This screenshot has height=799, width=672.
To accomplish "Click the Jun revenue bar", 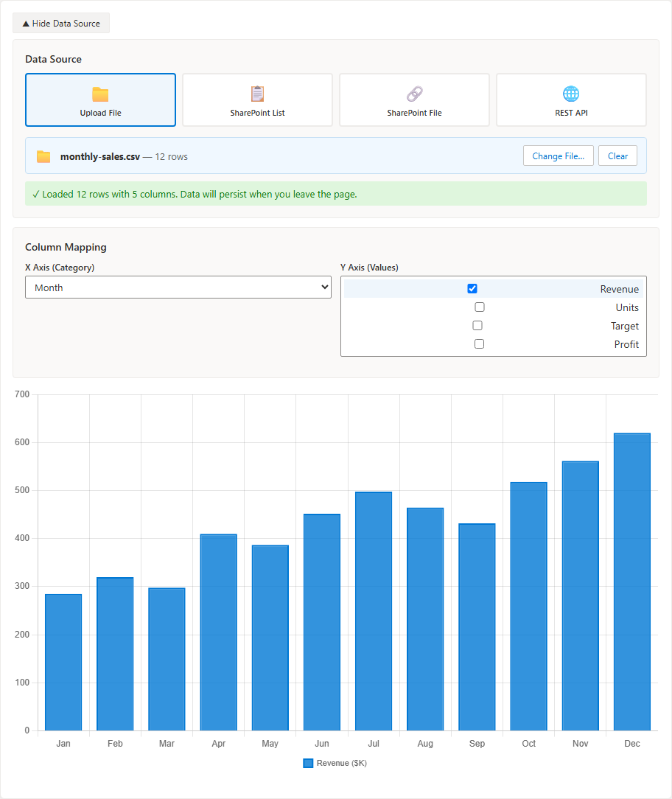I will 322,622.
